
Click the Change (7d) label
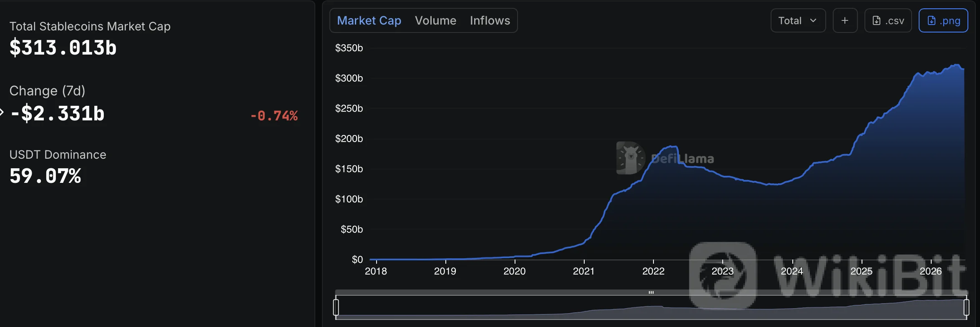(x=47, y=91)
